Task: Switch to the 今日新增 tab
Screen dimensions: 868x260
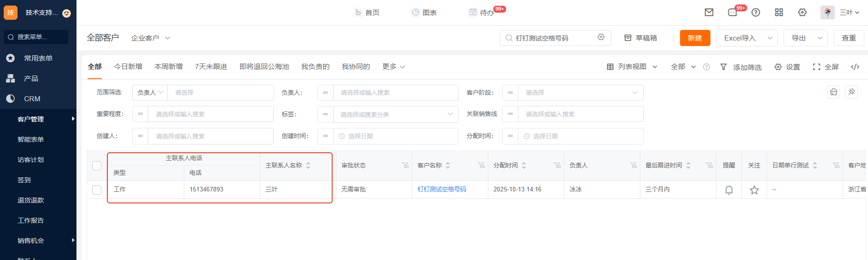Action: tap(128, 67)
